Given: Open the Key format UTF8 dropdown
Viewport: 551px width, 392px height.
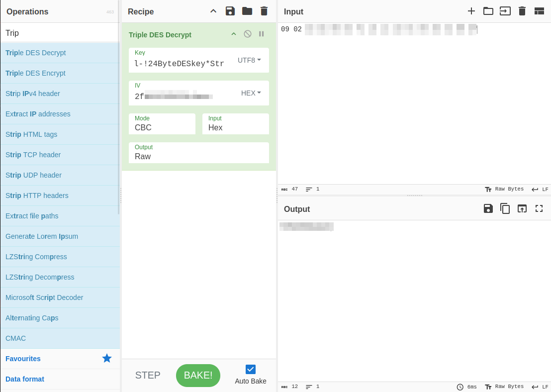Looking at the screenshot, I should click(250, 60).
